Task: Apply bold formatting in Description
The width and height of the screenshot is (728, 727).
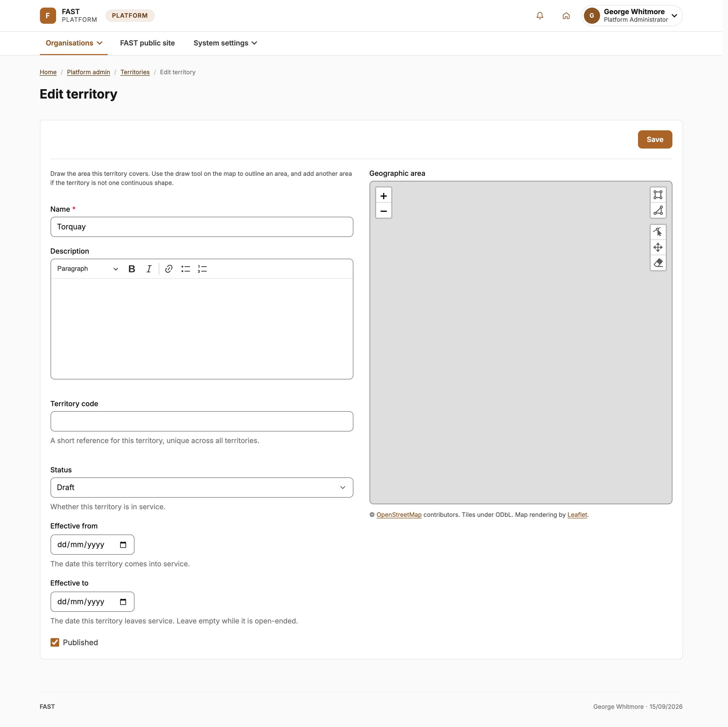Action: click(x=131, y=269)
